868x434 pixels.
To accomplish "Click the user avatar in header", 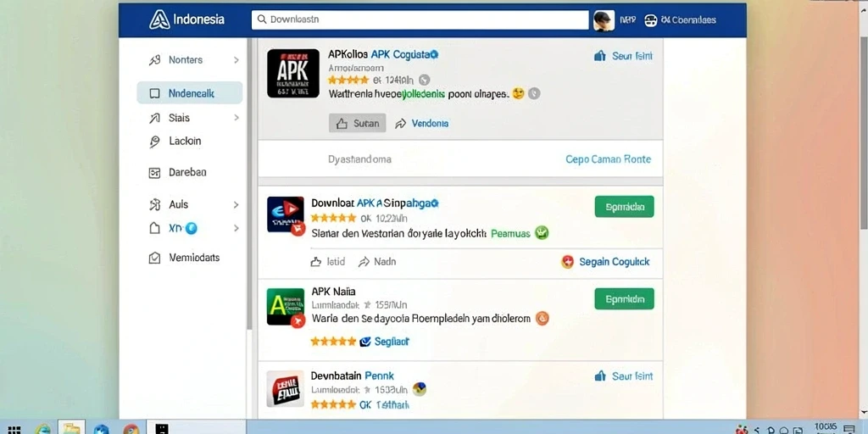I will (604, 20).
